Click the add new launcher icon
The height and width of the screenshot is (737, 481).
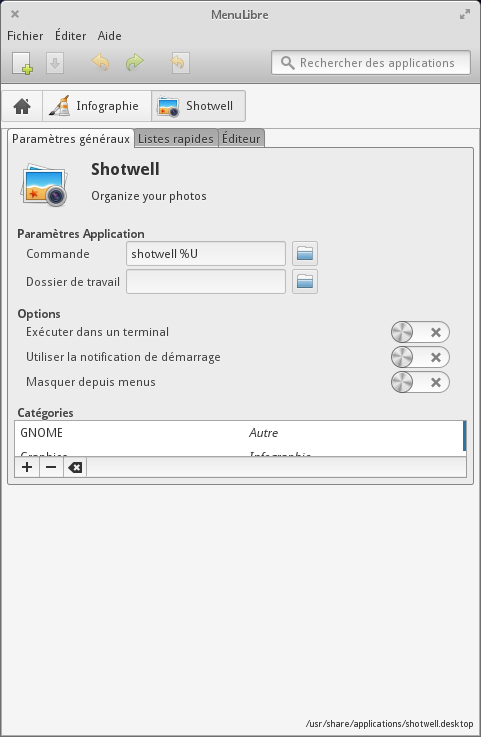click(x=22, y=63)
